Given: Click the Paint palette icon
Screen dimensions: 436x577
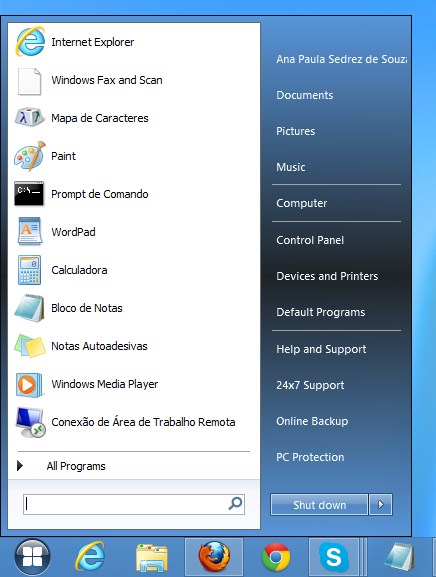Looking at the screenshot, I should coord(30,156).
